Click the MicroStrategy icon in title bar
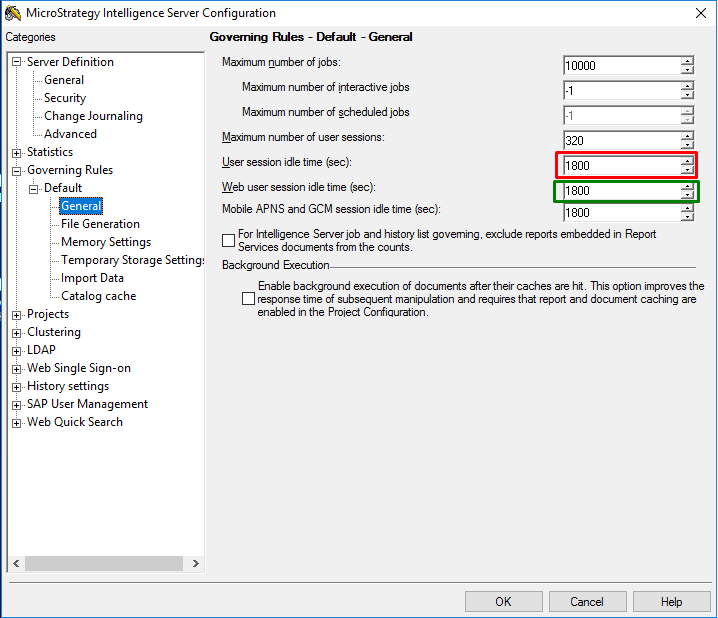Image resolution: width=718 pixels, height=618 pixels. coord(13,13)
